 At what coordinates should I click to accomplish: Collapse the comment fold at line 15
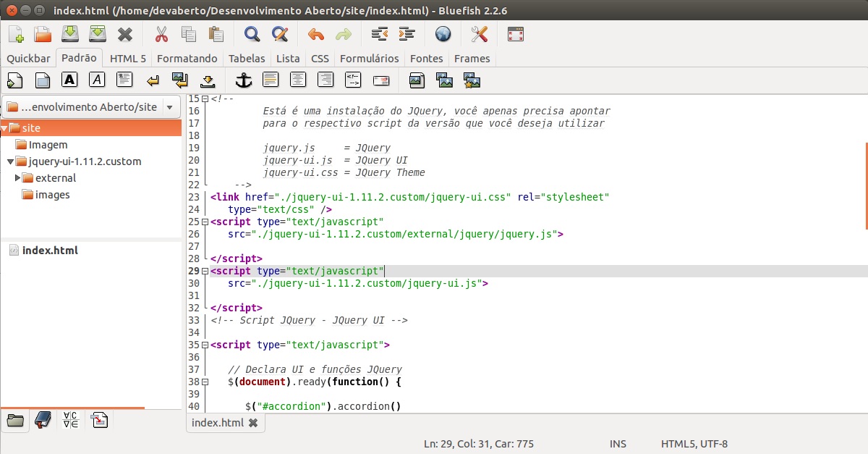pyautogui.click(x=205, y=98)
